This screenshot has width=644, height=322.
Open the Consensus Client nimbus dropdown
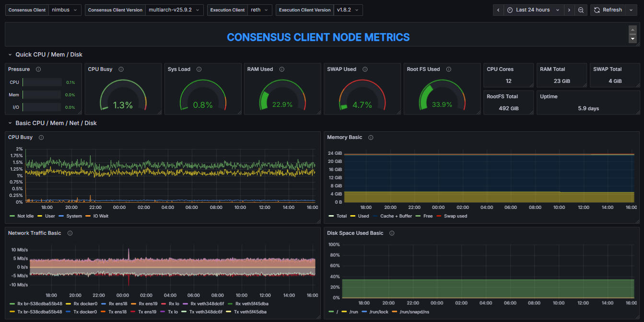(65, 10)
